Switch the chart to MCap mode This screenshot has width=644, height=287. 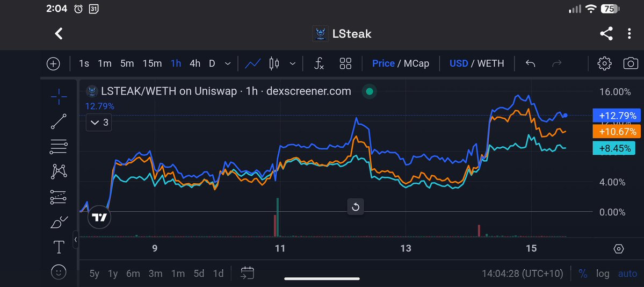416,64
